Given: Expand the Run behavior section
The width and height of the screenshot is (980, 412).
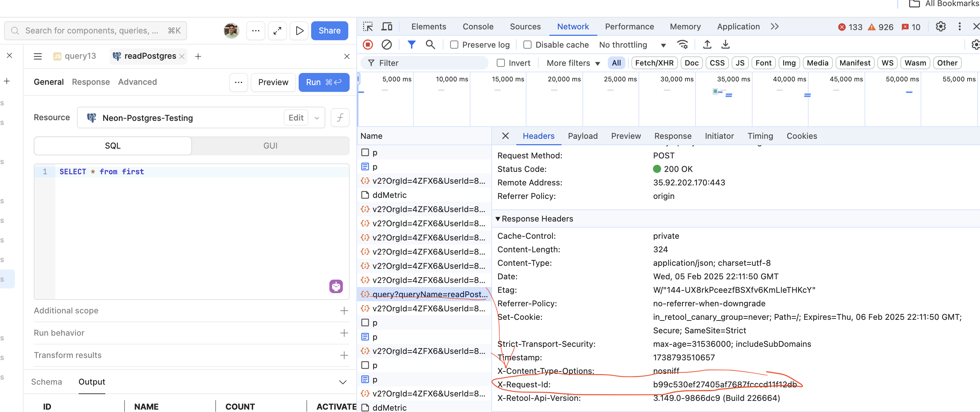Looking at the screenshot, I should pos(344,333).
